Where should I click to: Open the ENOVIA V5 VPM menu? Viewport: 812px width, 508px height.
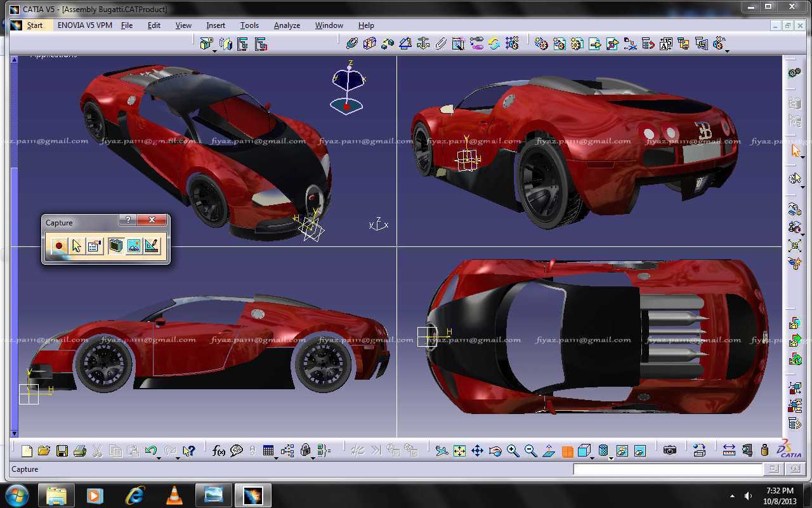[x=85, y=25]
